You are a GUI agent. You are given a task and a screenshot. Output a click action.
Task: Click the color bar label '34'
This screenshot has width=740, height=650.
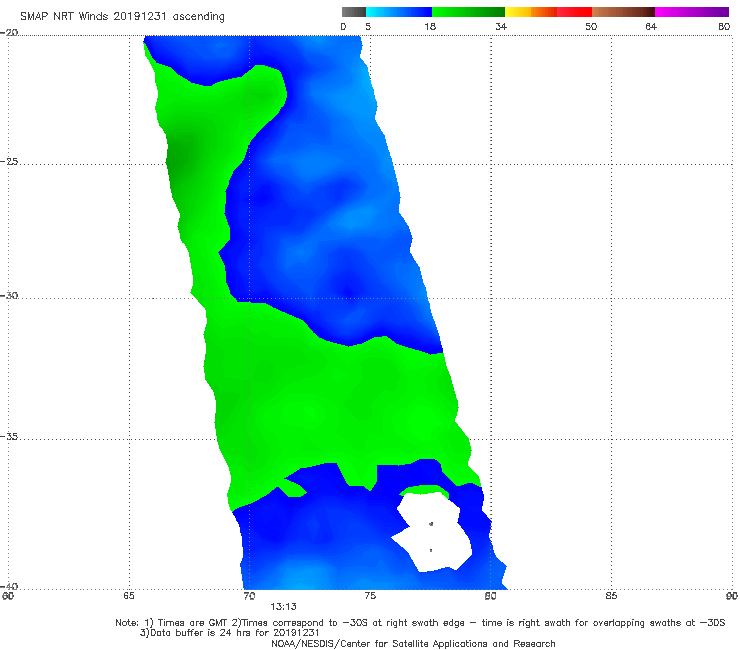[501, 27]
